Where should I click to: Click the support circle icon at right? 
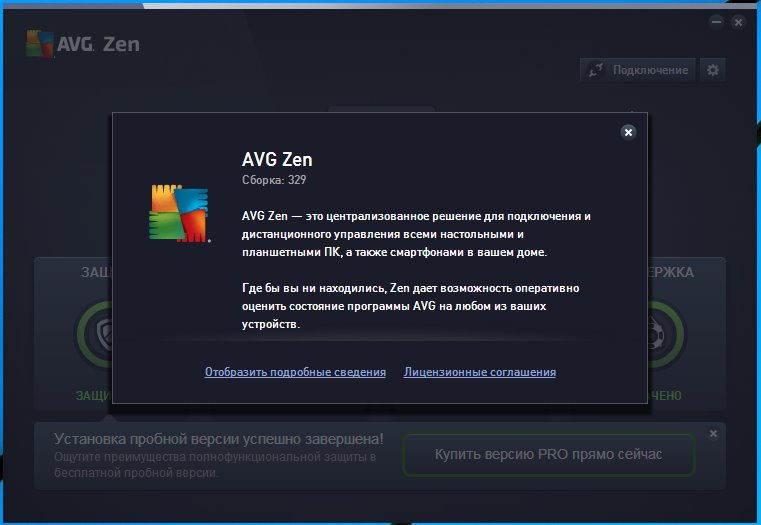pyautogui.click(x=666, y=334)
